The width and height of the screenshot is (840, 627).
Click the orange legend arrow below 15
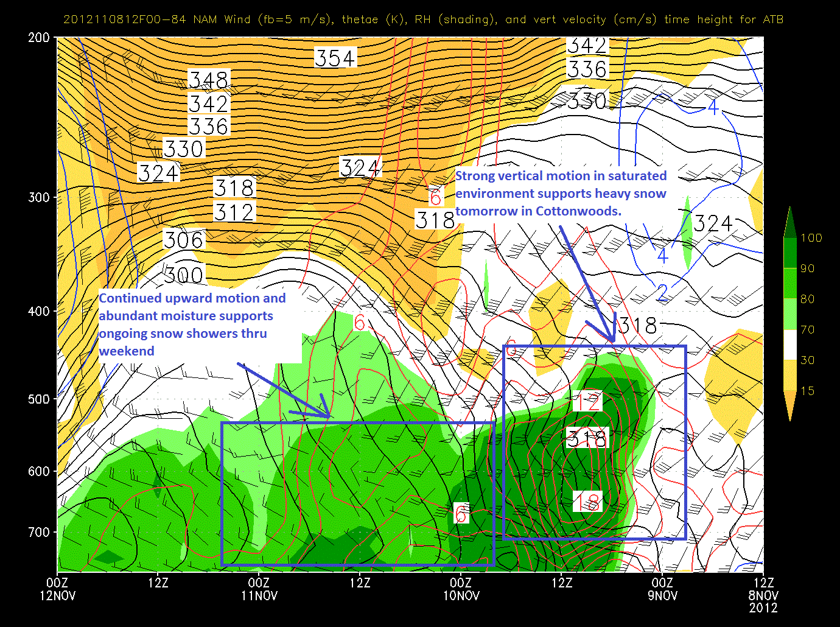pyautogui.click(x=790, y=405)
